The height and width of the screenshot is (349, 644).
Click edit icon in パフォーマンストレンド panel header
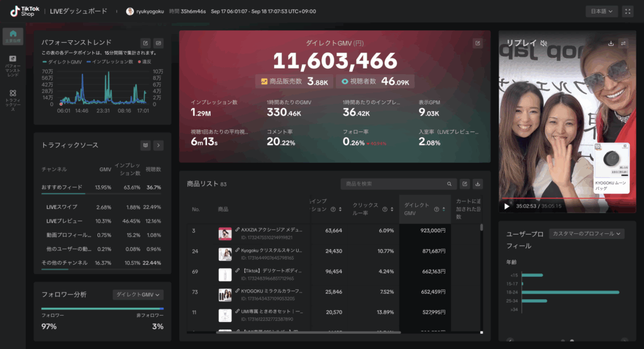[146, 43]
